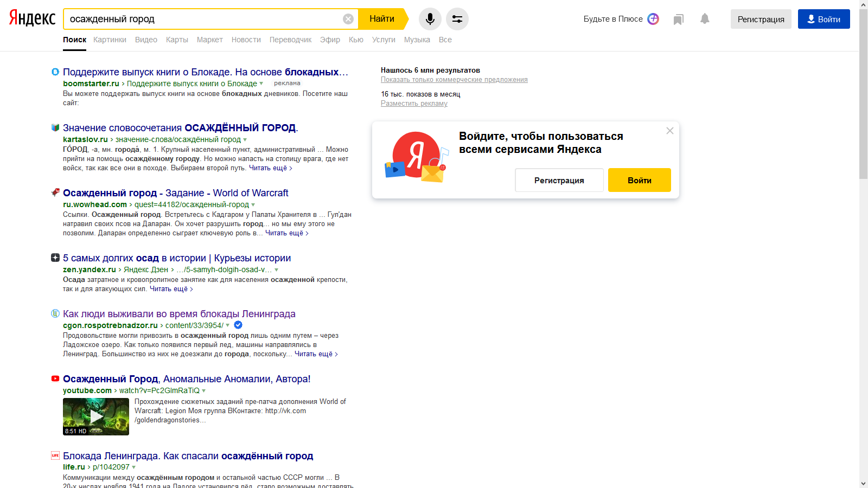Expand dropdown arrow next to ru.wowhead.com result
The height and width of the screenshot is (488, 868).
(253, 205)
